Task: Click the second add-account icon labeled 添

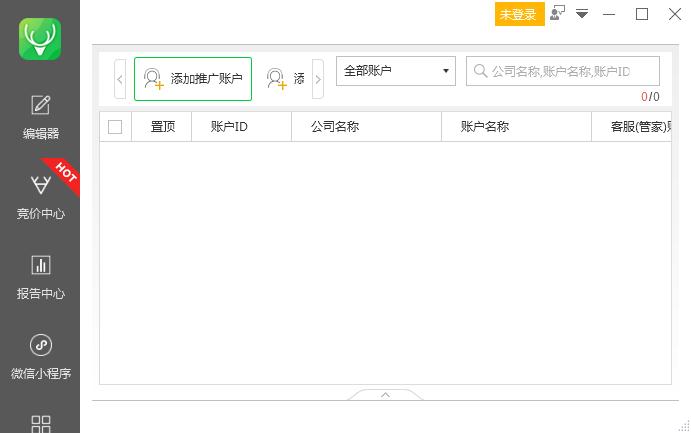Action: click(285, 79)
